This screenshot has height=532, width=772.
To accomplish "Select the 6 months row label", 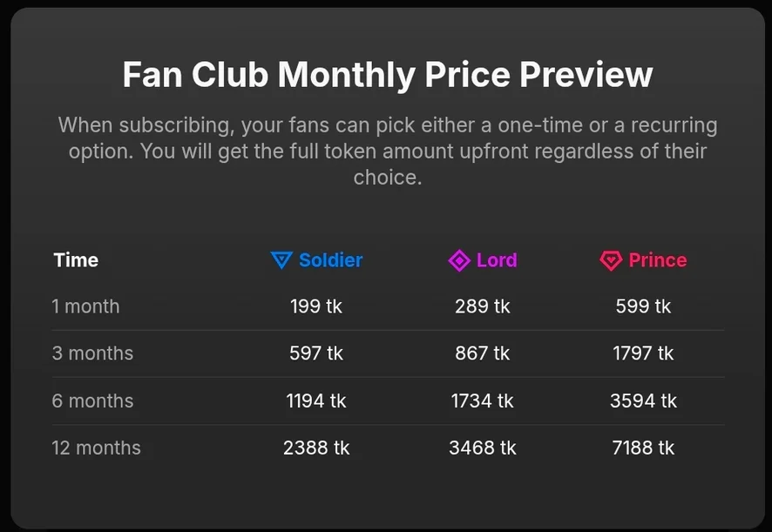I will point(92,401).
